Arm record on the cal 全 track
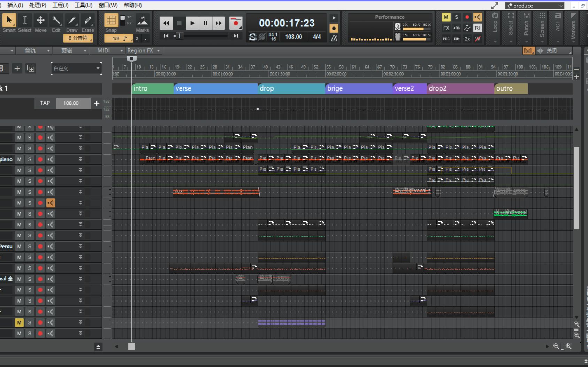This screenshot has width=588, height=367. pyautogui.click(x=40, y=279)
